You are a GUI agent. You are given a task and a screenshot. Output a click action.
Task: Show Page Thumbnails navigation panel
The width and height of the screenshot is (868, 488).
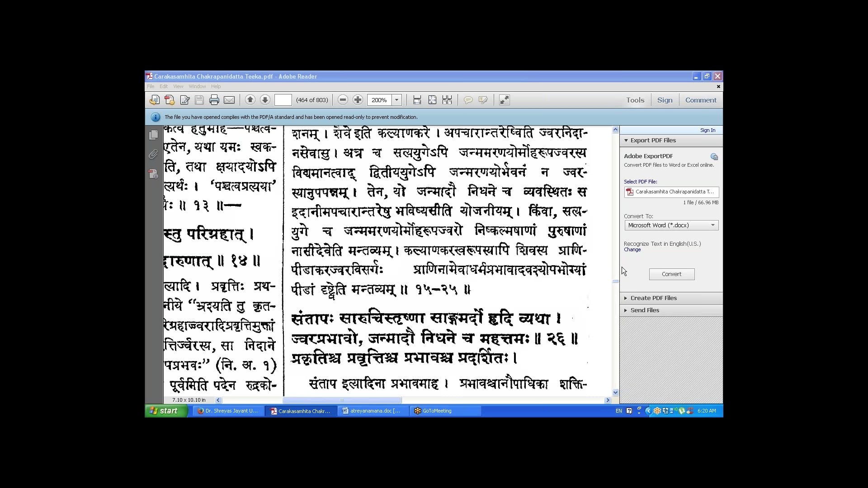(x=154, y=135)
